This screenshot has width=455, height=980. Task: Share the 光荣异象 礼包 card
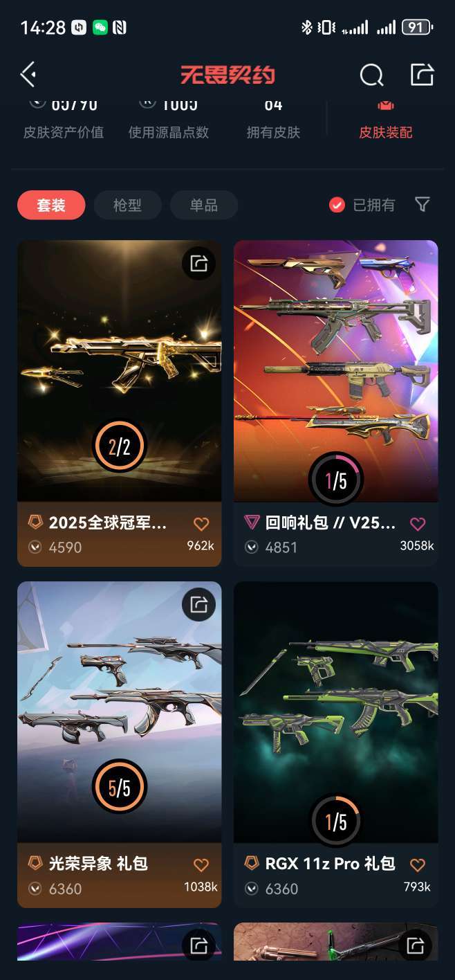(199, 604)
